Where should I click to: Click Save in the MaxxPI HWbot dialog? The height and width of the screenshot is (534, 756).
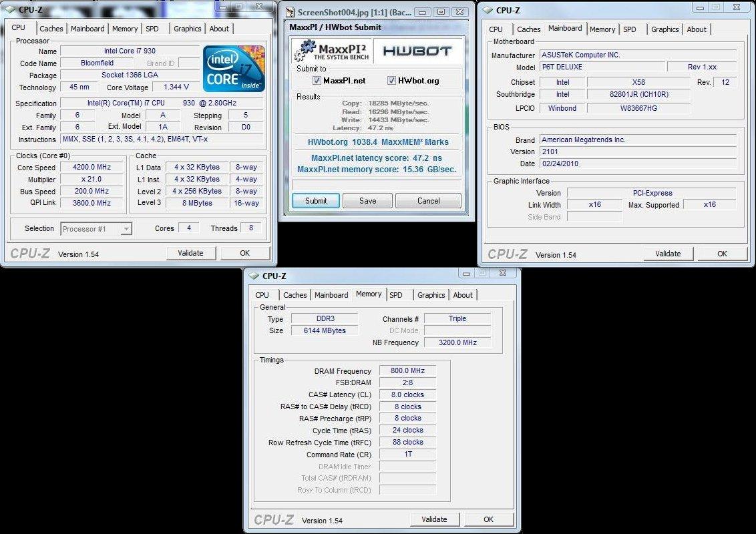point(367,200)
